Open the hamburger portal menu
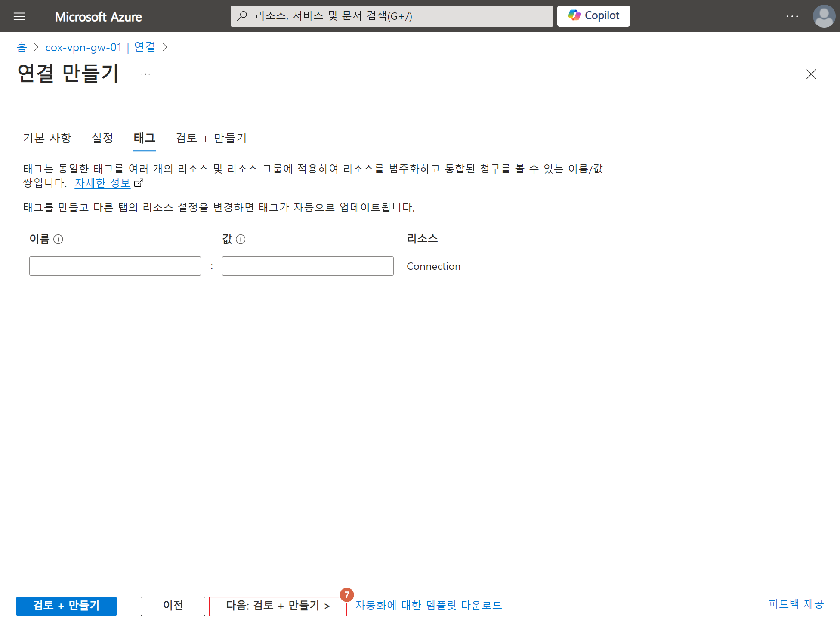The image size is (840, 631). (19, 16)
